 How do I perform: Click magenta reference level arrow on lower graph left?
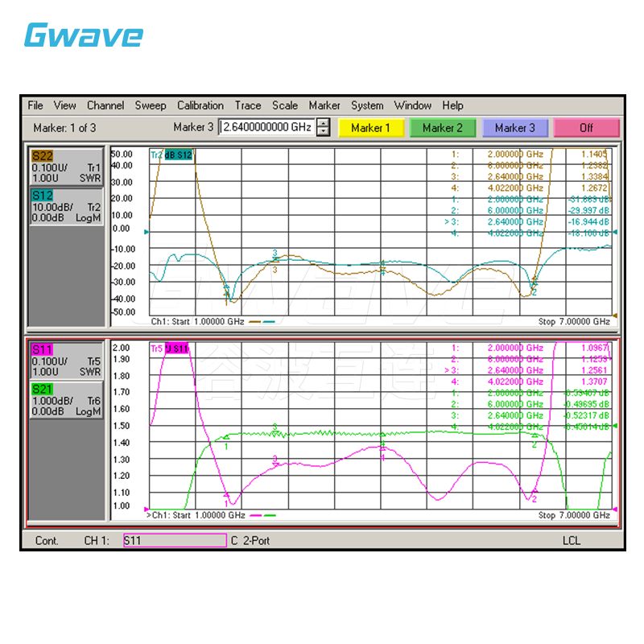[x=147, y=510]
